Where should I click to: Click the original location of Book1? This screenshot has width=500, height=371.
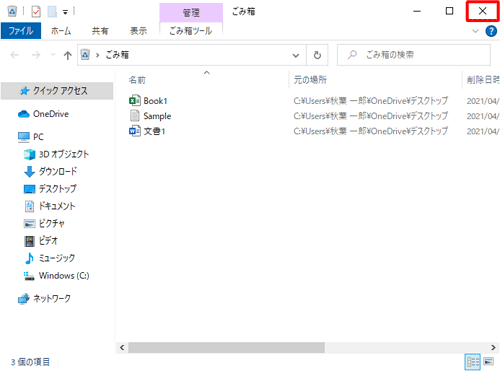click(x=371, y=101)
